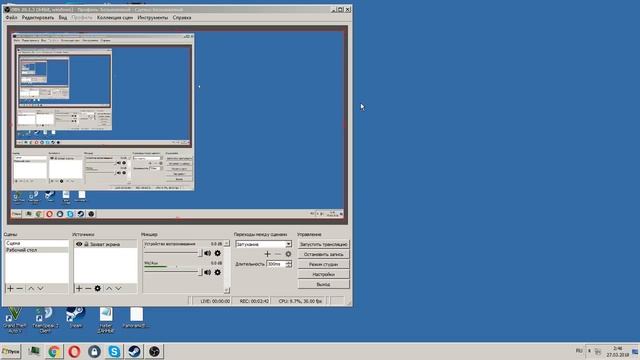
Task: Open OBS Studio taskbar icon
Action: 154,351
